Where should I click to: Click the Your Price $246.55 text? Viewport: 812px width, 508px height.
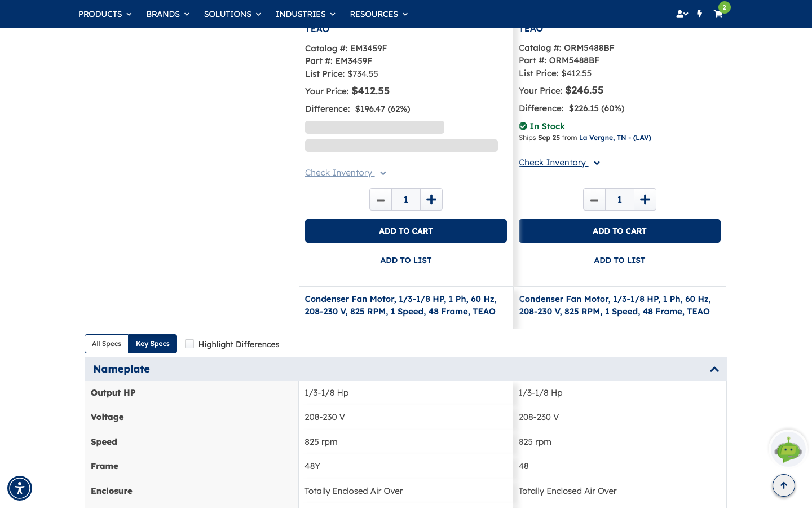coord(561,90)
